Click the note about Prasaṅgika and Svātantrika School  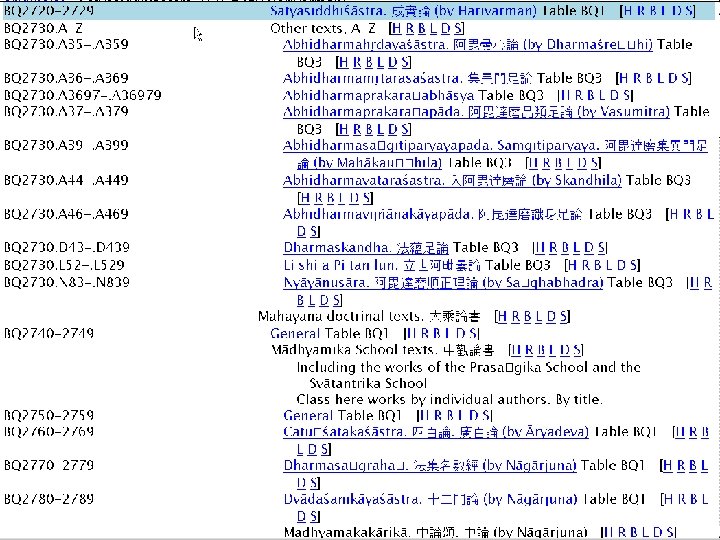pos(468,376)
